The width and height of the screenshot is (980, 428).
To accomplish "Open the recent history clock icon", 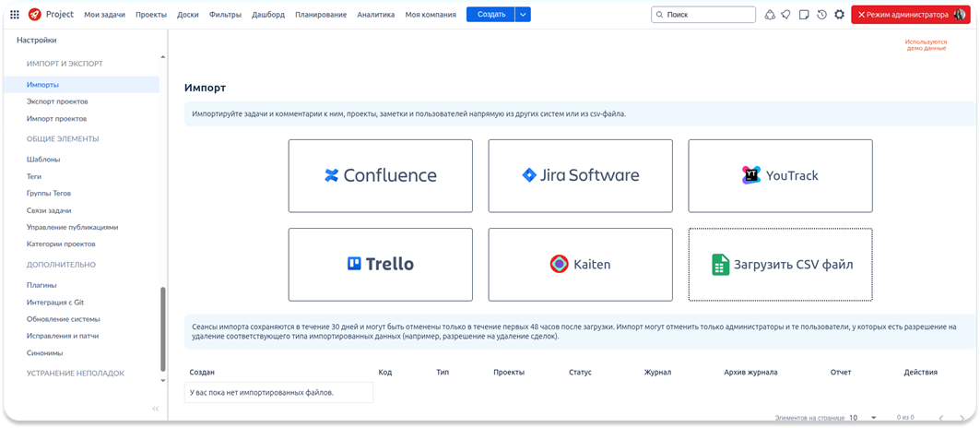I will (x=821, y=15).
